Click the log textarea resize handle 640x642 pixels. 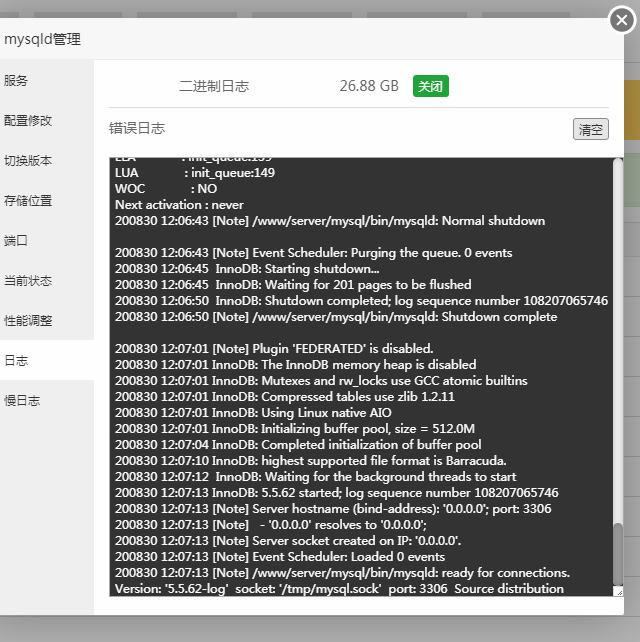[x=619, y=592]
